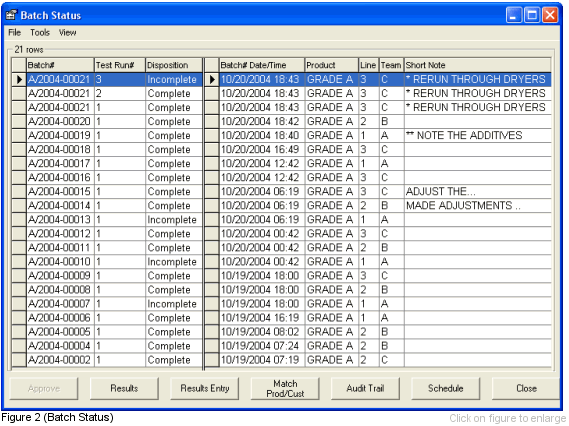
Task: Click Incomplete disposition for batch A/2004-00013
Action: coord(174,220)
